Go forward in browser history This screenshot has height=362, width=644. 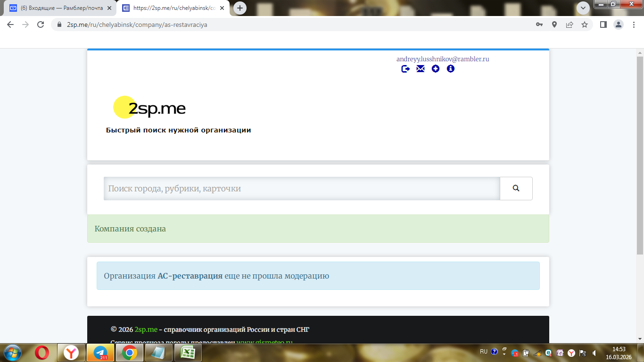(25, 25)
